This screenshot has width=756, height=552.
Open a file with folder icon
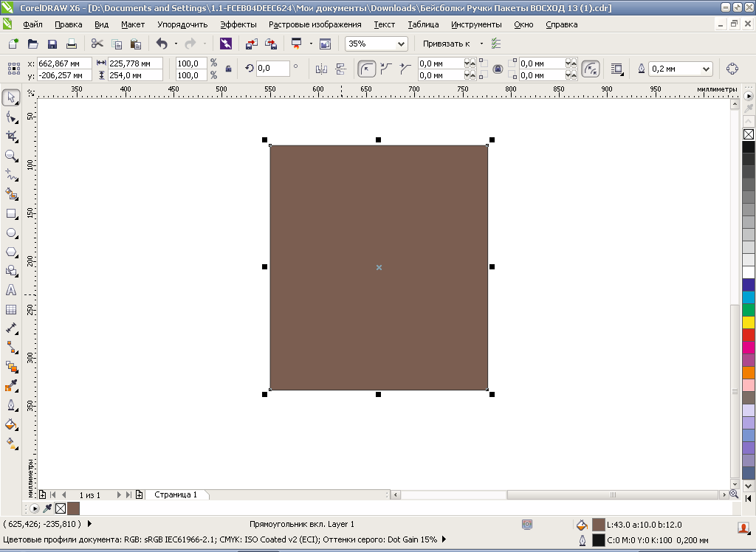(x=32, y=44)
